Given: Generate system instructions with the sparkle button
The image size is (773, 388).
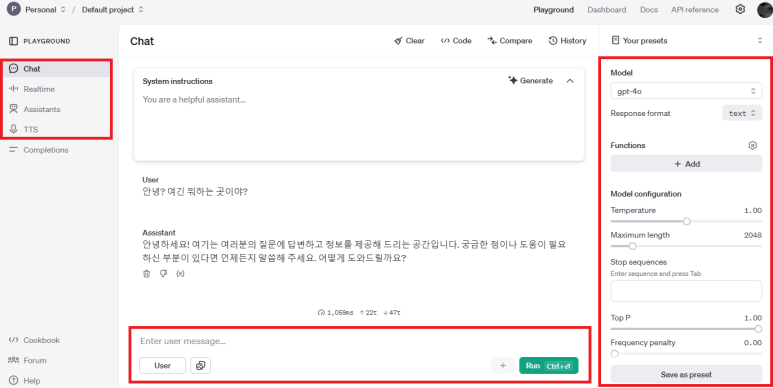Looking at the screenshot, I should click(531, 80).
